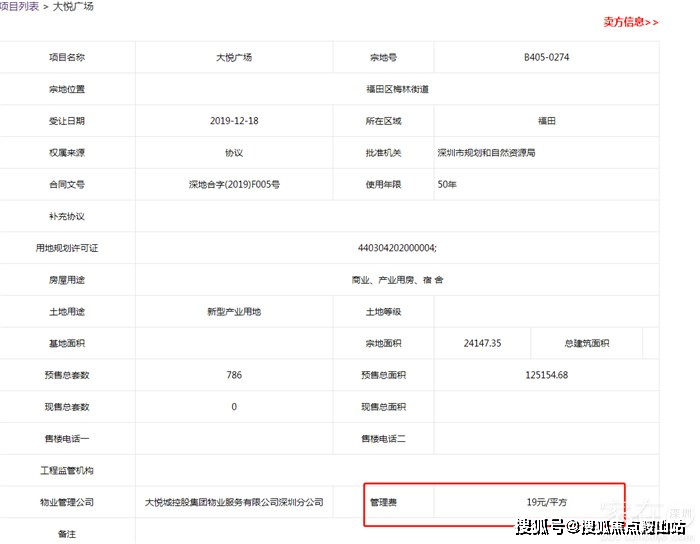Select the region value 福田
The height and width of the screenshot is (544, 700).
pos(546,121)
